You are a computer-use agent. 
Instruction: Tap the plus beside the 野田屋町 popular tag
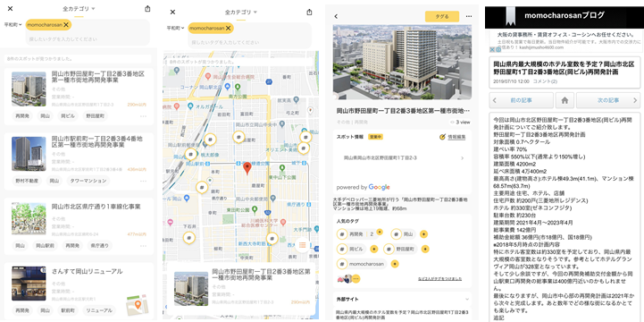[425, 249]
